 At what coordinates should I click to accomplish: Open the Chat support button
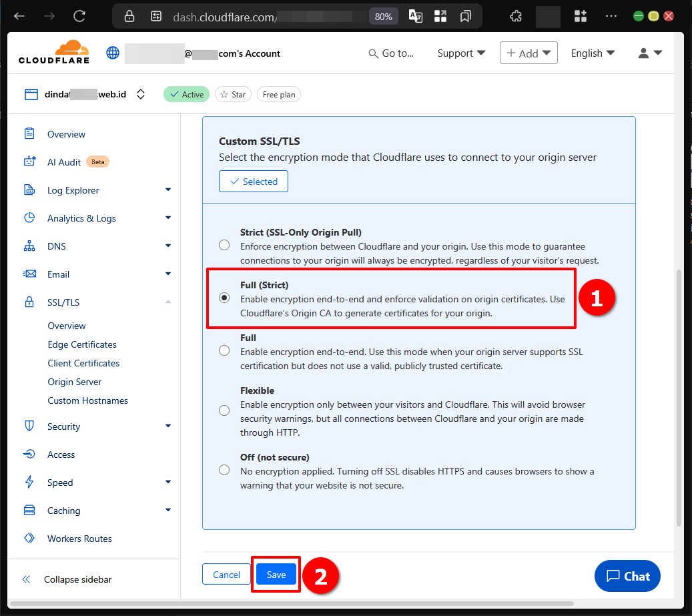(627, 576)
